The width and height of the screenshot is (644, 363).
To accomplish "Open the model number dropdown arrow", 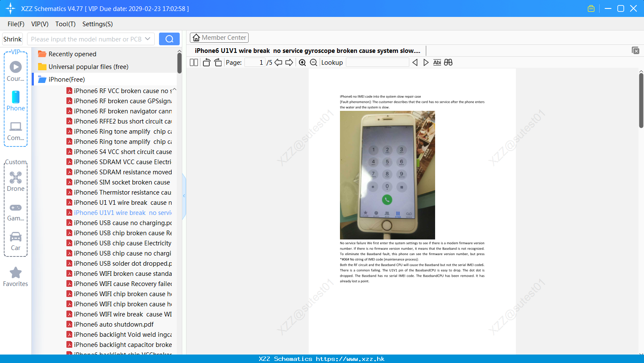I will point(148,39).
